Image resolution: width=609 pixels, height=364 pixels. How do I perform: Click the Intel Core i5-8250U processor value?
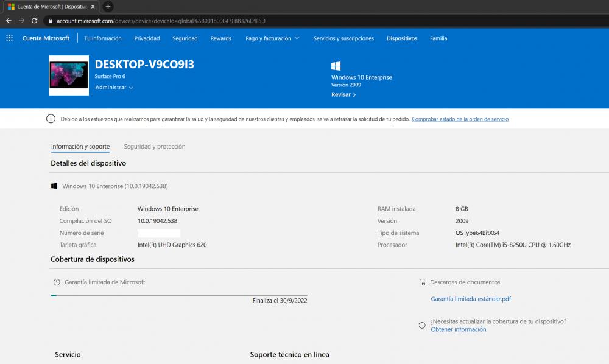pos(513,245)
